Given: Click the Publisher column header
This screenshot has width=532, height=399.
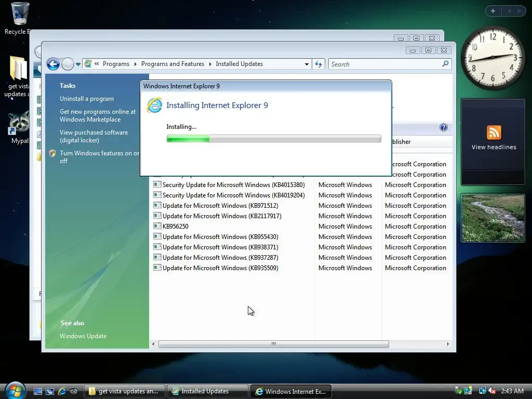Looking at the screenshot, I should [x=417, y=141].
